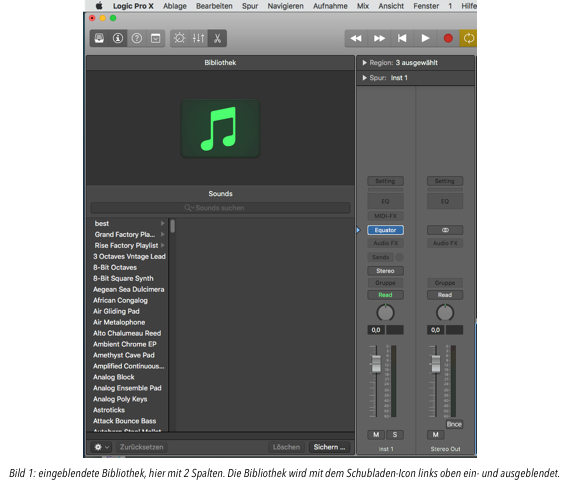Start recording with the red Record button
569x489 pixels.
(x=448, y=38)
